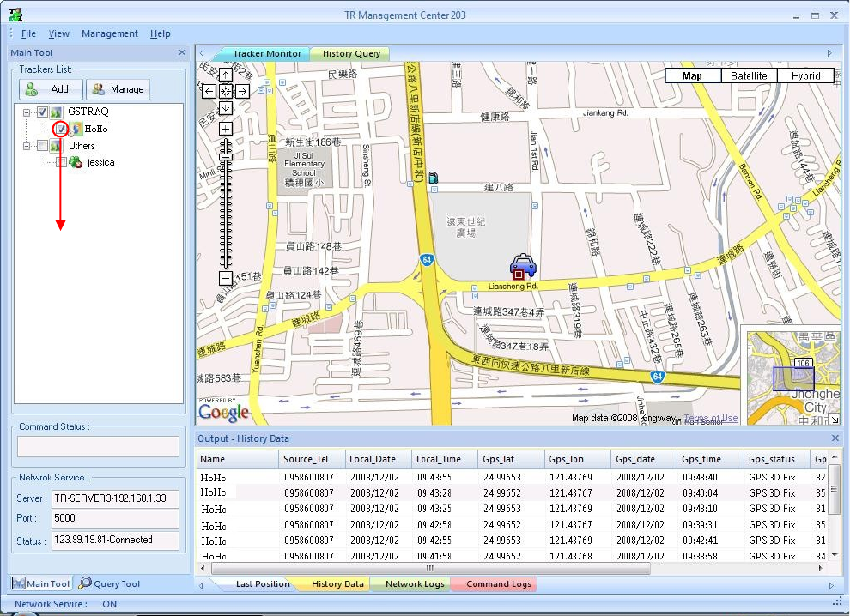Close the Main Tool panel
The image size is (850, 616).
[x=182, y=52]
